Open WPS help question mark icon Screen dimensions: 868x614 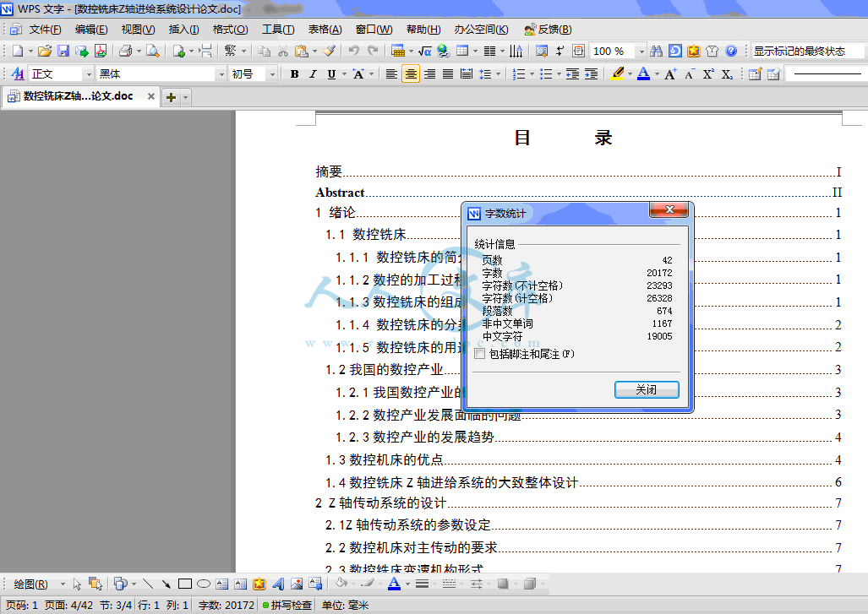pyautogui.click(x=731, y=52)
